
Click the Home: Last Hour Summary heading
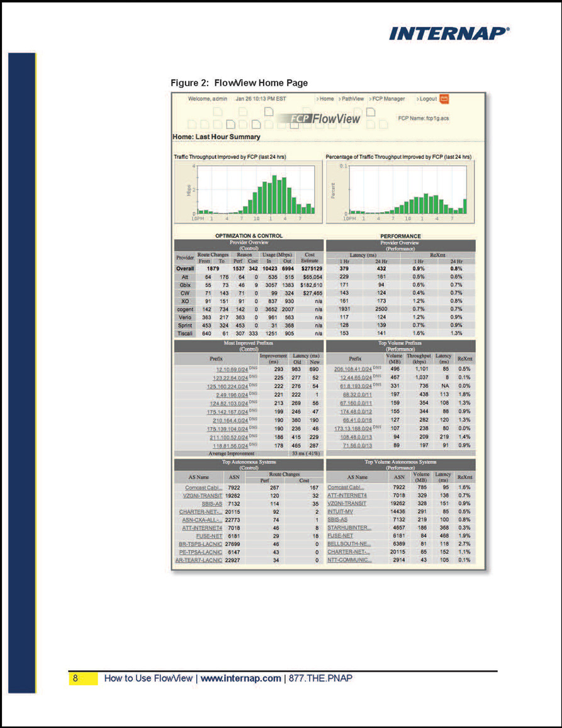pos(216,137)
